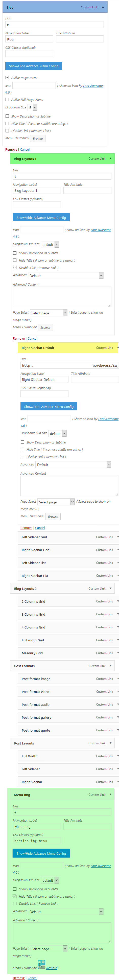
Task: Collapse Blog Layouts 1 arrow icon
Action: 110,158
